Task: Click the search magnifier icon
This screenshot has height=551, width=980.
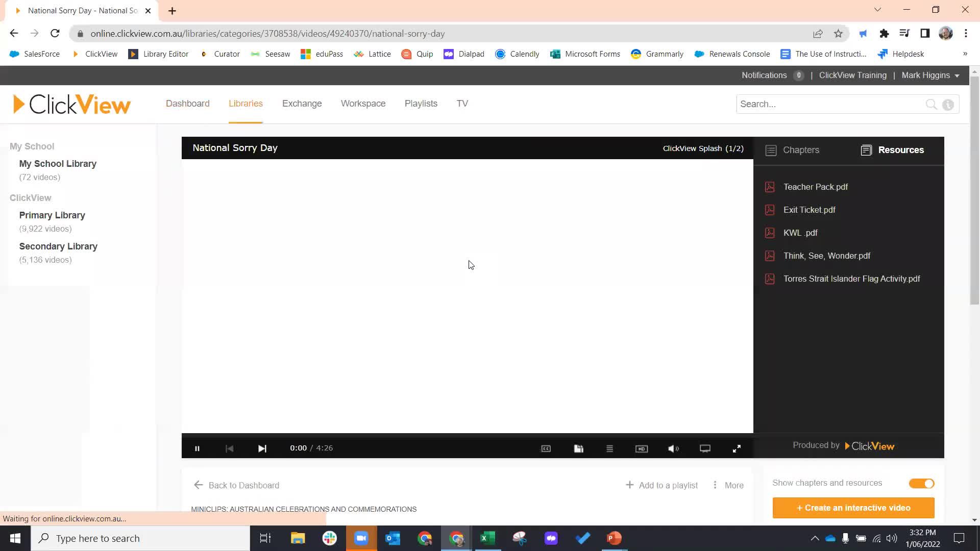Action: pos(931,104)
